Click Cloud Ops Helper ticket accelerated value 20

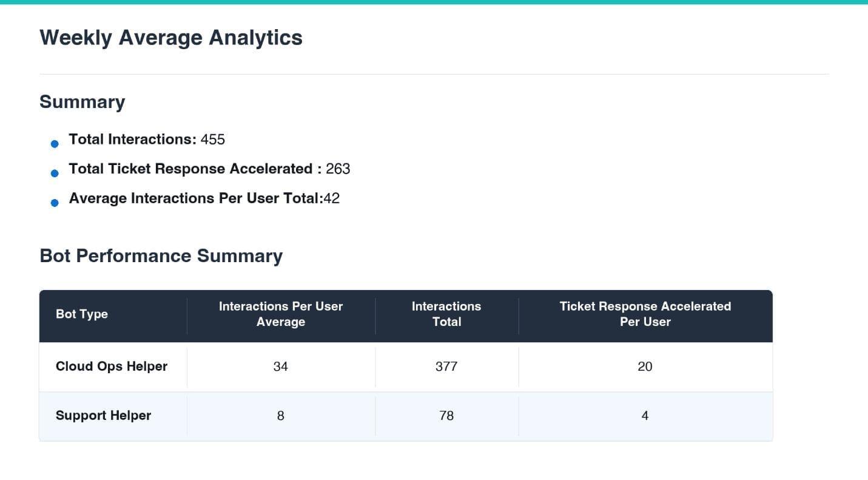[645, 367]
